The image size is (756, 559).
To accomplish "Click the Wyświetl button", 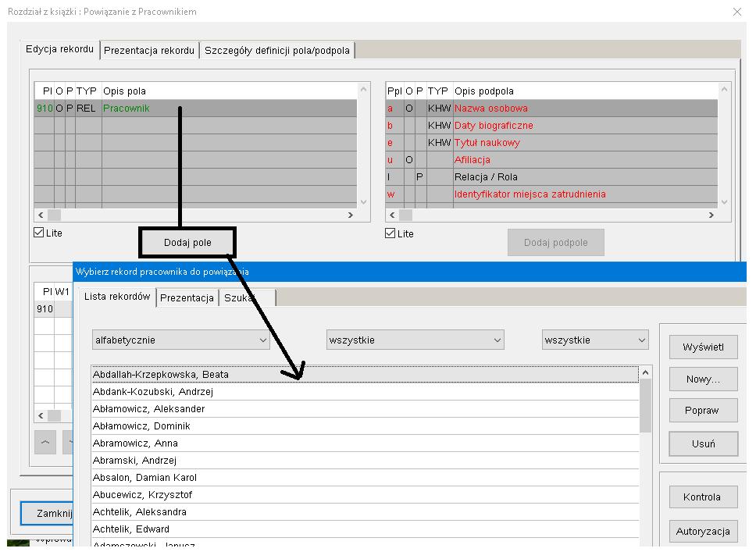I will (704, 347).
